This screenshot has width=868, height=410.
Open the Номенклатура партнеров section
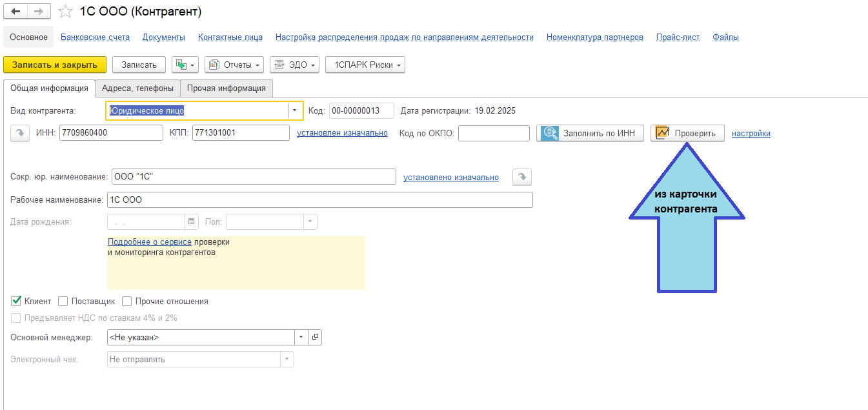click(595, 37)
